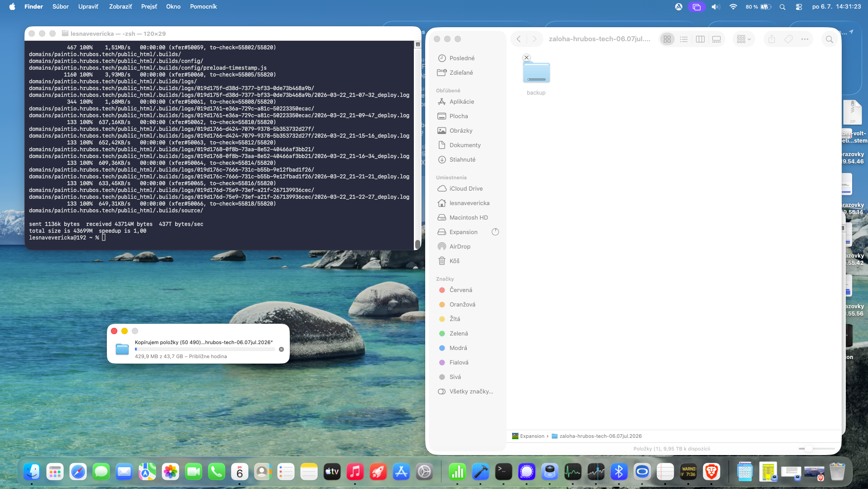Open the Pomocník menu

(203, 7)
